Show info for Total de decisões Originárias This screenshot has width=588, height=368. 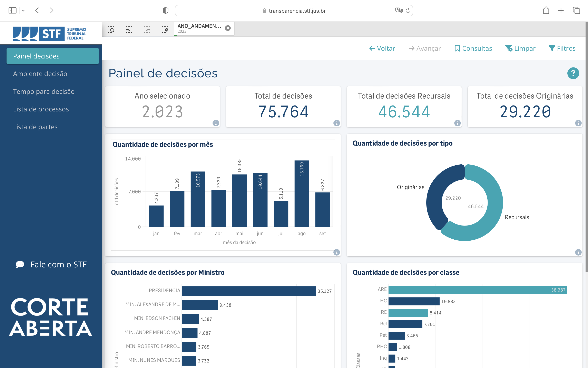click(578, 123)
